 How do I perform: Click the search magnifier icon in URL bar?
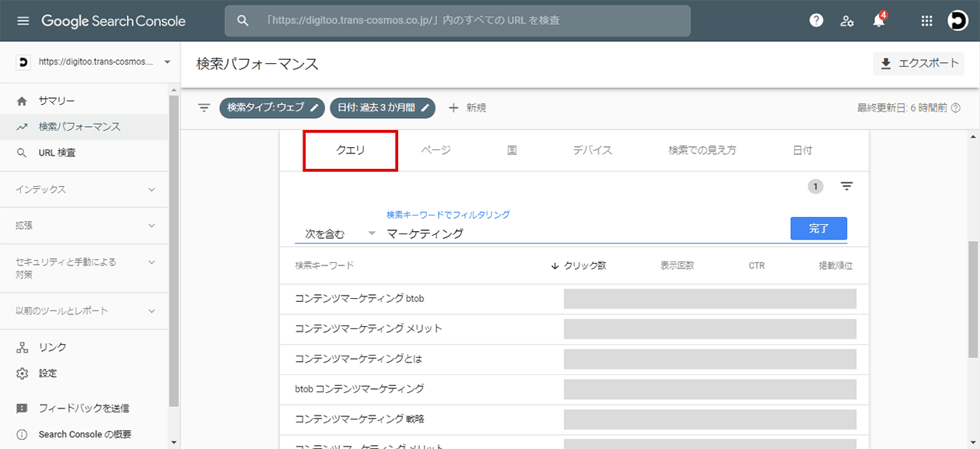coord(243,20)
